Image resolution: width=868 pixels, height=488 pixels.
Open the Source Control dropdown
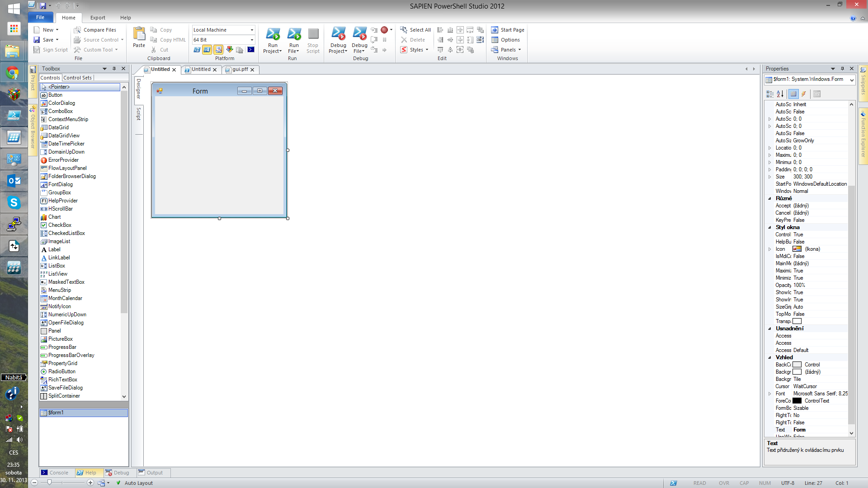99,40
